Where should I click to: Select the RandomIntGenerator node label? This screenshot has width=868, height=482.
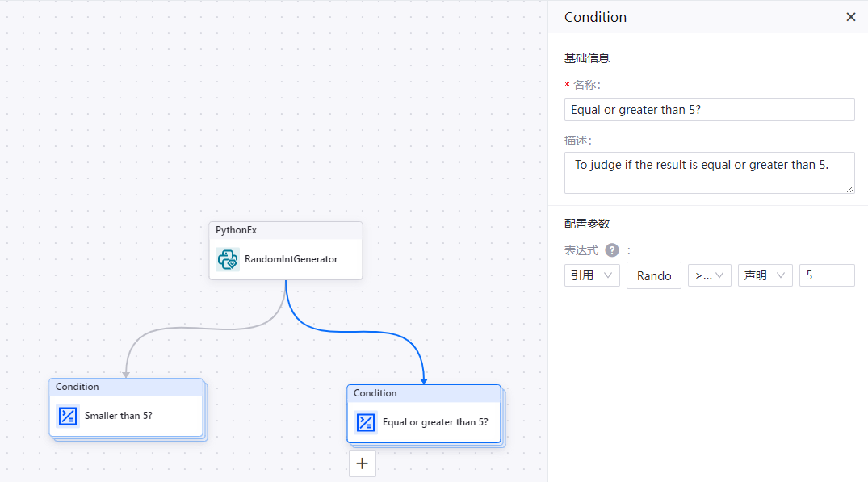(x=291, y=259)
